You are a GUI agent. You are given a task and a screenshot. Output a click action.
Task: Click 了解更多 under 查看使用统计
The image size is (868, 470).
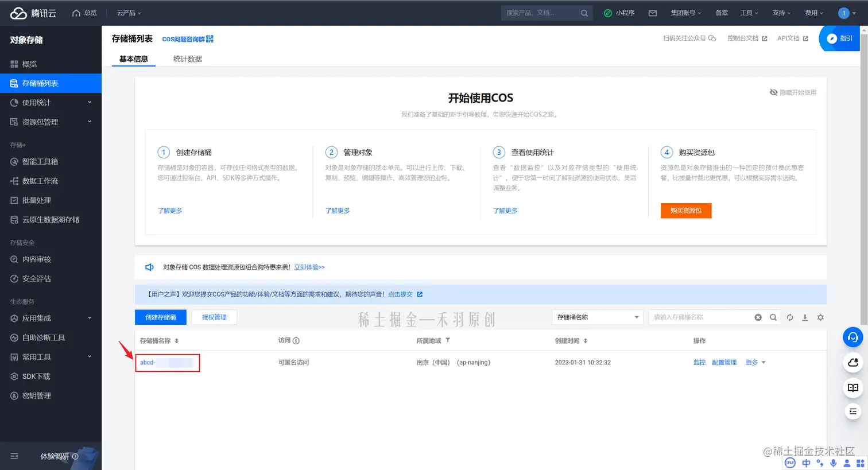(505, 211)
